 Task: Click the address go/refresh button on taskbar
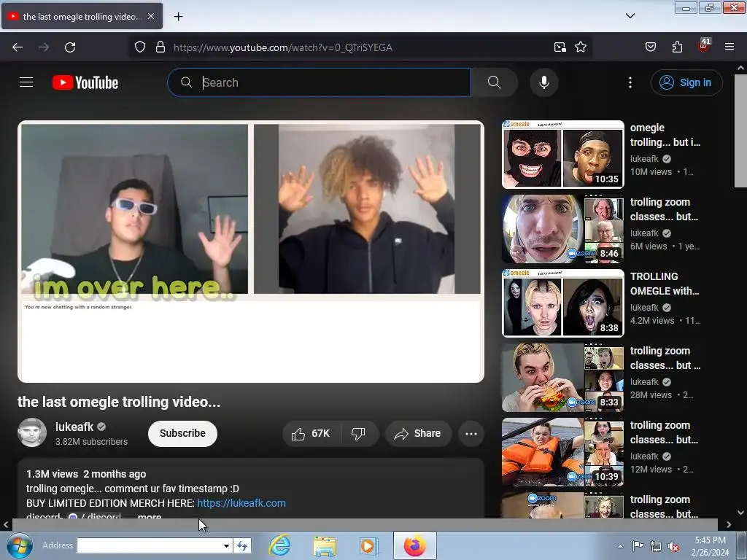click(x=242, y=545)
